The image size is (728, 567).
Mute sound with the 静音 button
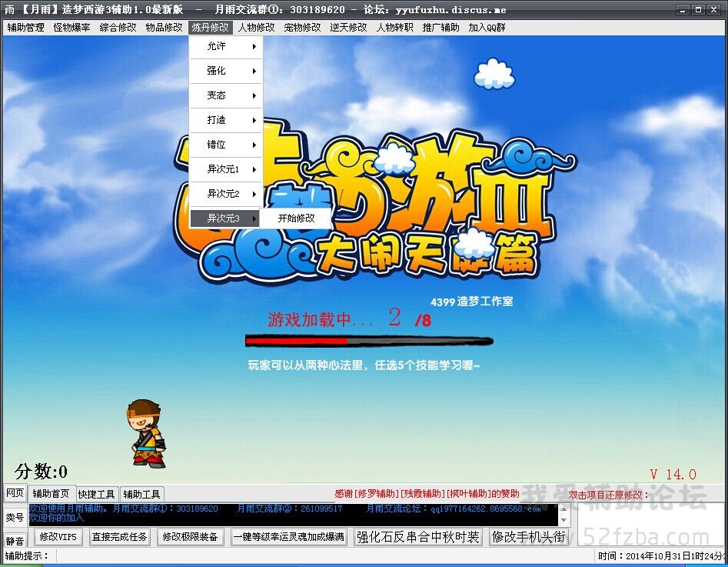pos(15,541)
